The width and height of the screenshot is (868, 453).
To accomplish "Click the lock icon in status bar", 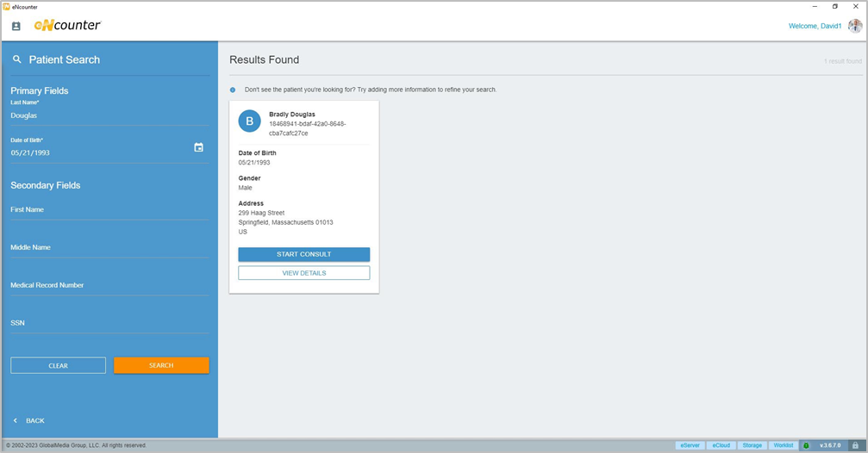I will click(x=855, y=445).
